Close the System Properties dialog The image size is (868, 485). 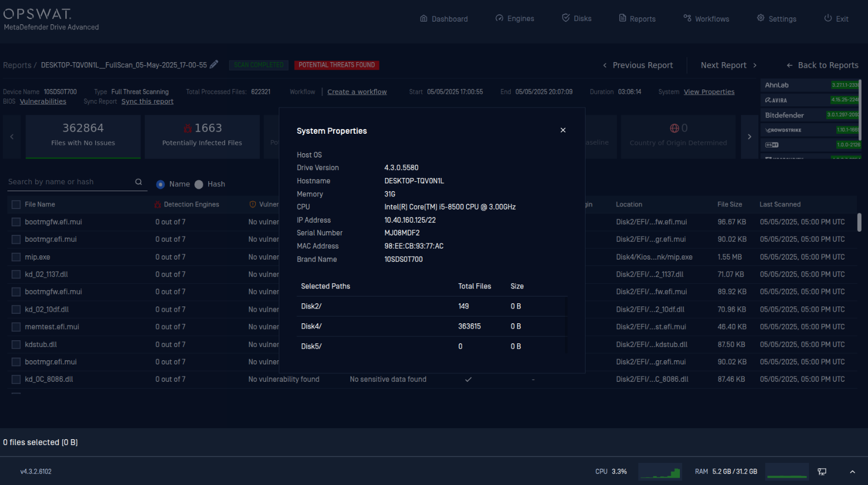[x=563, y=130]
